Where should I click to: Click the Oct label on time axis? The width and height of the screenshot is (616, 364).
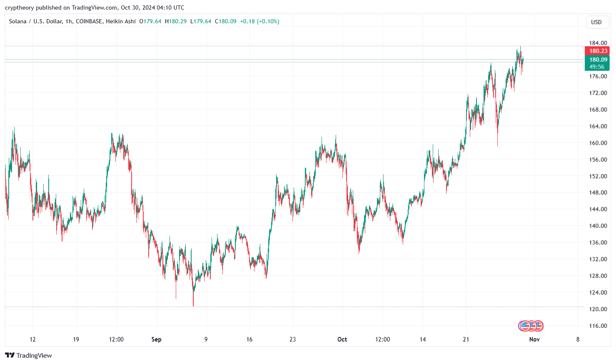point(342,339)
